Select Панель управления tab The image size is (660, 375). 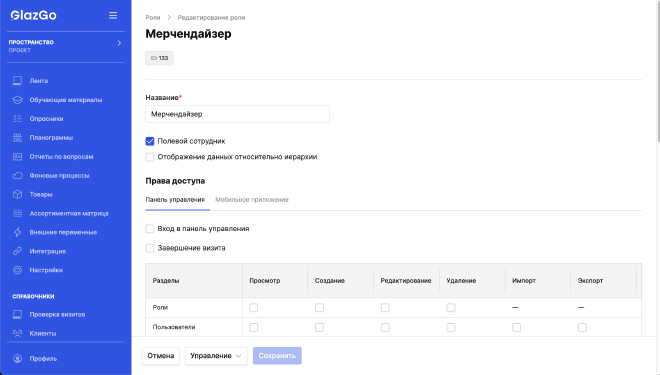[175, 199]
